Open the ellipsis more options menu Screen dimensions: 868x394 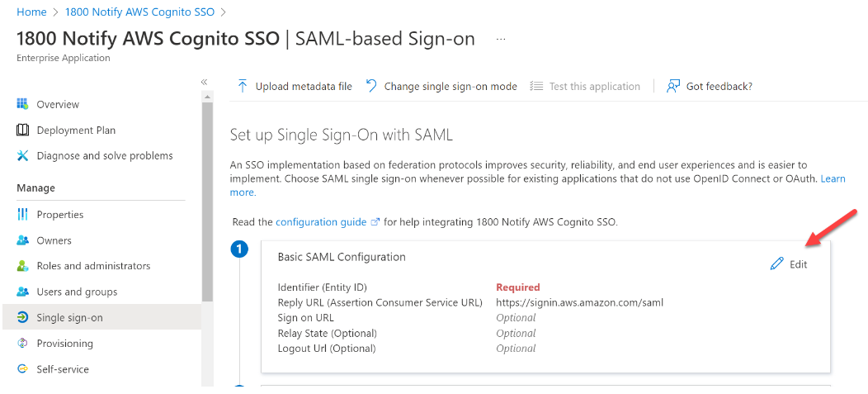(501, 40)
